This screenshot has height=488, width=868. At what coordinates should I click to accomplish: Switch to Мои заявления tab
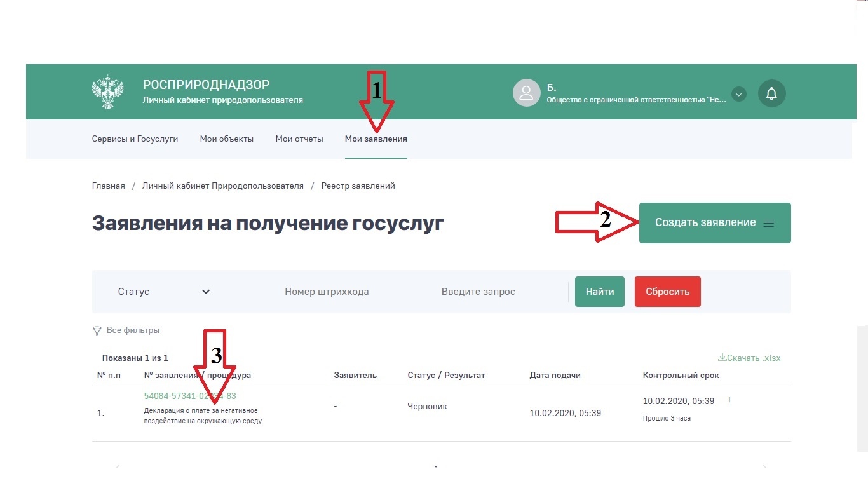click(376, 139)
